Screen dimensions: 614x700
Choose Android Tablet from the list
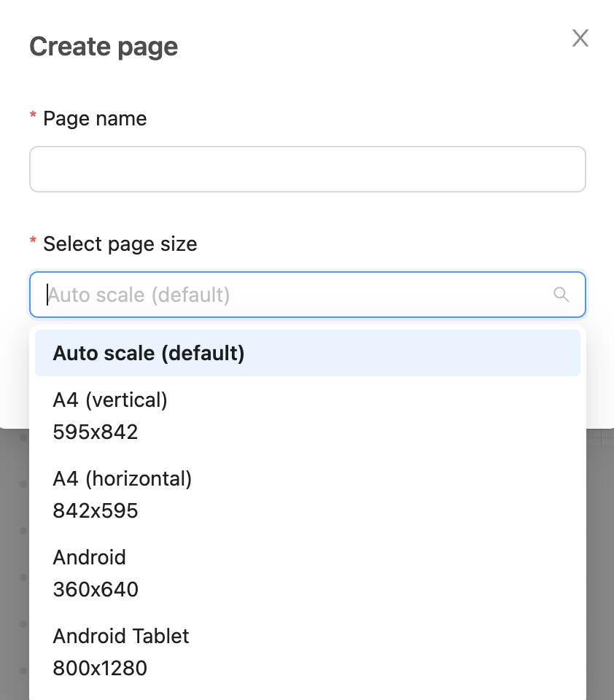(x=120, y=636)
